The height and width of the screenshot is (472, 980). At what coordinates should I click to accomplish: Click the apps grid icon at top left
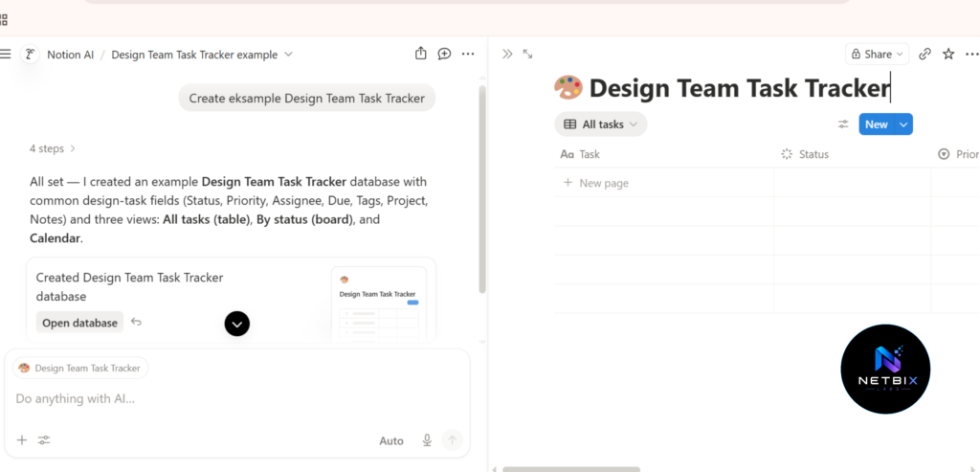[4, 19]
